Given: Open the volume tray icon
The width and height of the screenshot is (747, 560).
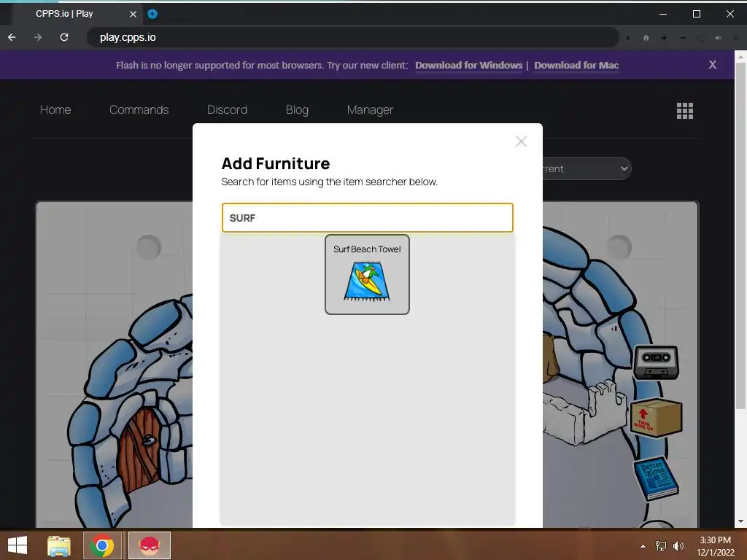Looking at the screenshot, I should 678,546.
